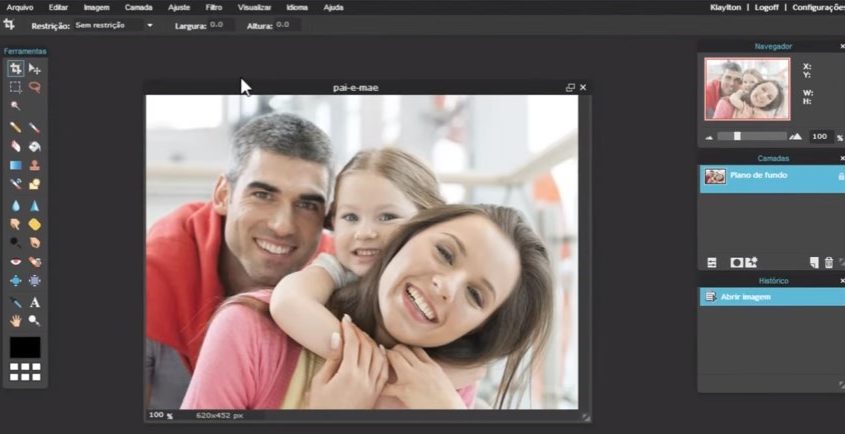Delete layer using trash icon
The width and height of the screenshot is (845, 434).
(828, 262)
